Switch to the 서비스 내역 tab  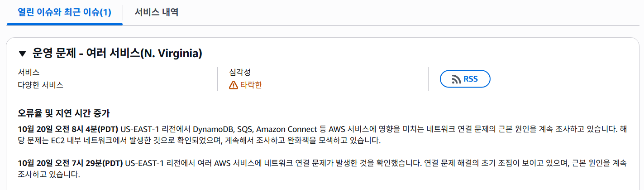pyautogui.click(x=157, y=12)
